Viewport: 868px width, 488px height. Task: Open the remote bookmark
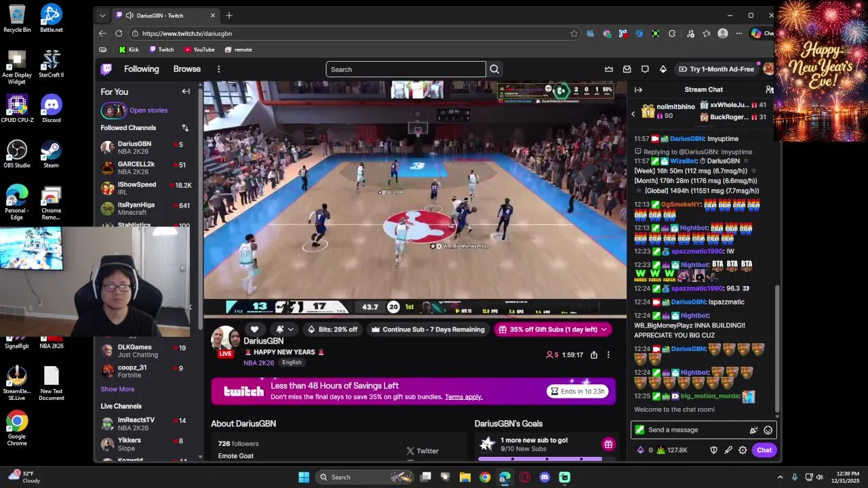point(238,49)
